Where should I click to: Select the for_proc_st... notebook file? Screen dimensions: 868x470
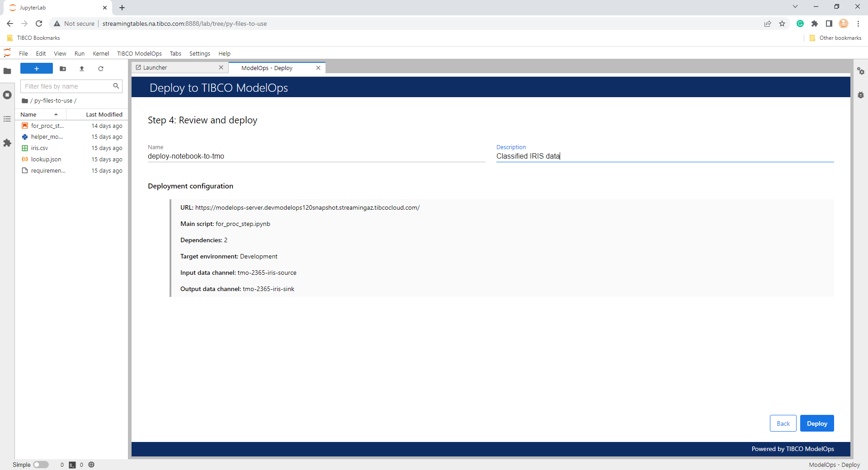coord(71,126)
